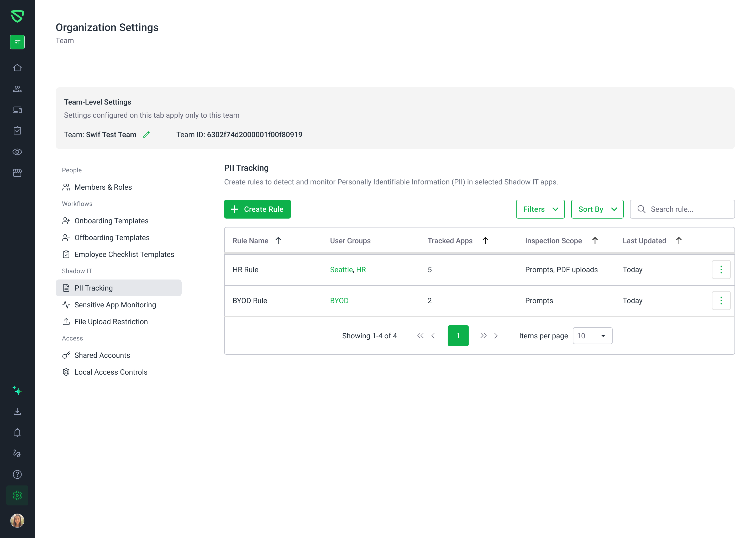756x538 pixels.
Task: Open the Sort By dropdown
Action: 597,209
